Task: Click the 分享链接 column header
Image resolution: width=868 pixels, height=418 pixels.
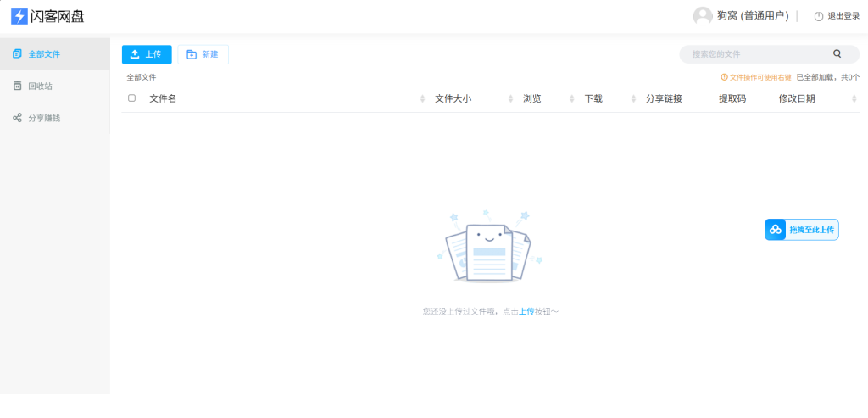Action: pyautogui.click(x=664, y=98)
